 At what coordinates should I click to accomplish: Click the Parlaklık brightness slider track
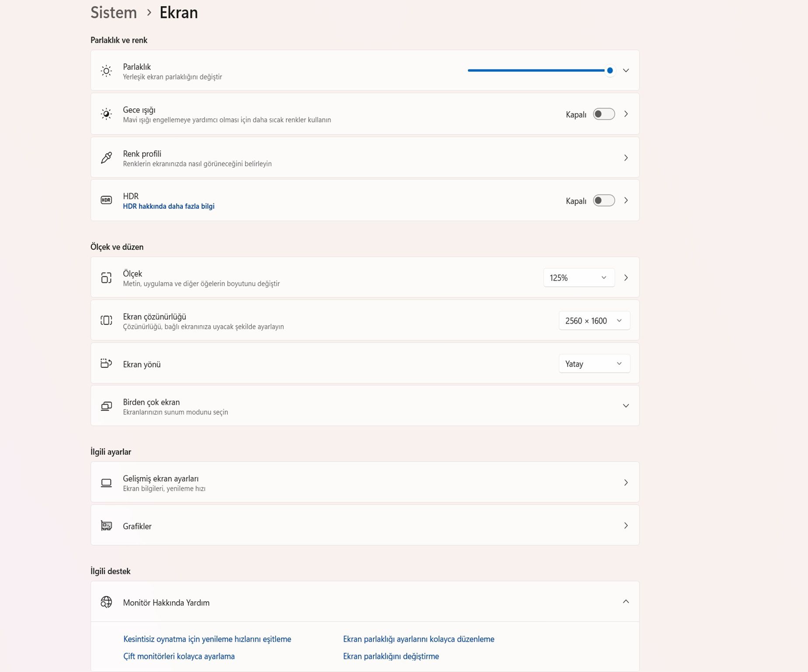point(536,70)
